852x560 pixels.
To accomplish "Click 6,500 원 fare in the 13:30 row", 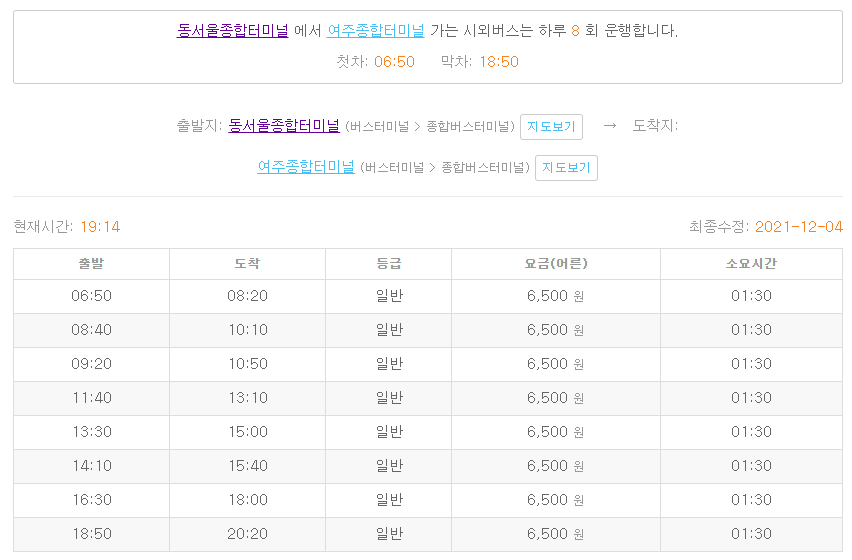I will click(555, 432).
